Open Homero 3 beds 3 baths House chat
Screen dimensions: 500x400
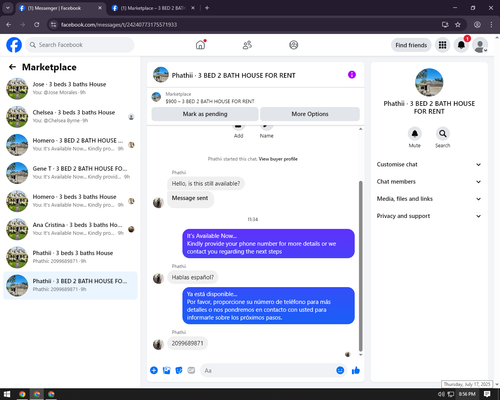tap(70, 201)
